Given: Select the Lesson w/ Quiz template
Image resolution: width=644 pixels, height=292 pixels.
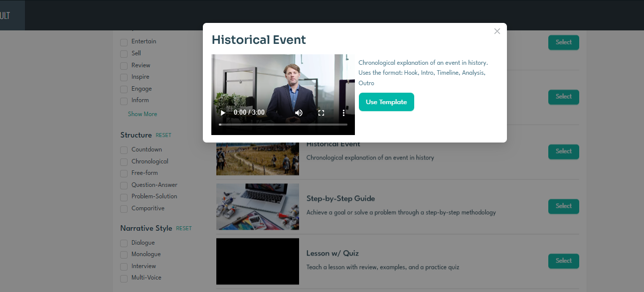Looking at the screenshot, I should tap(563, 261).
